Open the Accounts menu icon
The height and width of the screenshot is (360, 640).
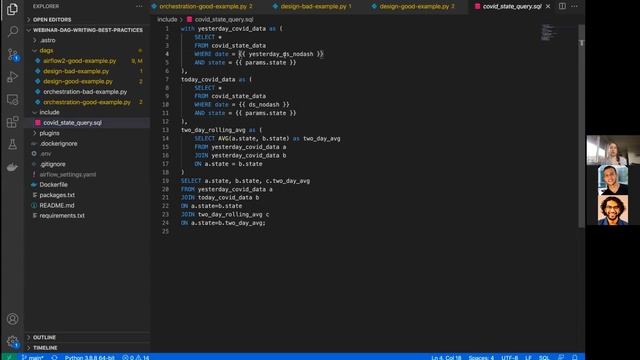13,319
